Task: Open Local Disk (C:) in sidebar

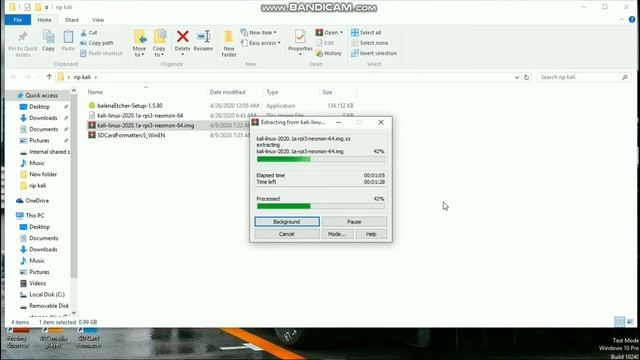Action: tap(47, 295)
